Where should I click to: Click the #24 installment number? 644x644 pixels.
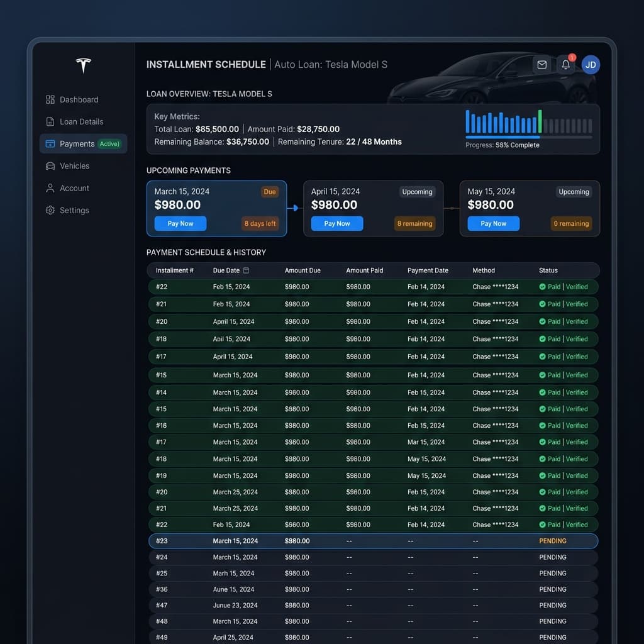click(x=162, y=557)
